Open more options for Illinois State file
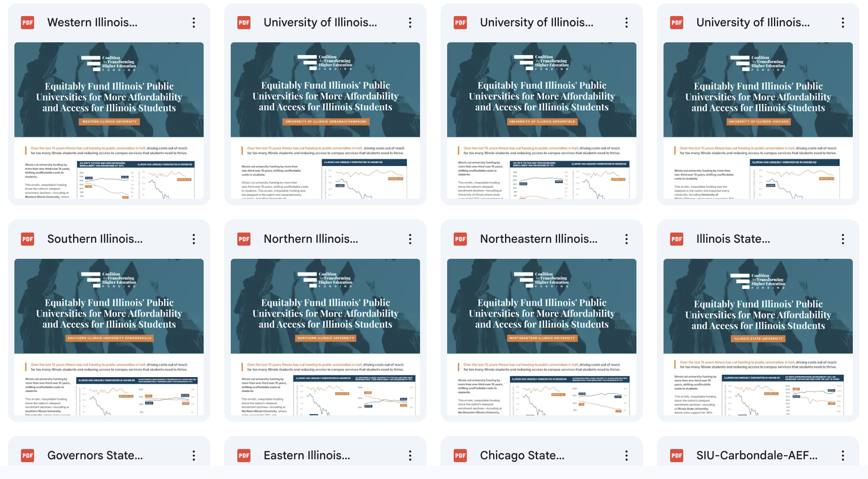This screenshot has width=868, height=479. coord(843,239)
